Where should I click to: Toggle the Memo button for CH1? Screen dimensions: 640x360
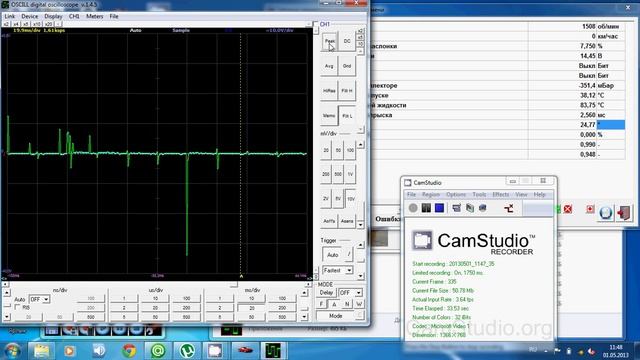point(329,116)
